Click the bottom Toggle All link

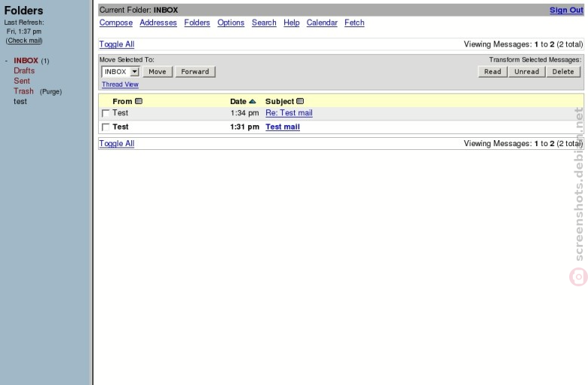(x=117, y=144)
